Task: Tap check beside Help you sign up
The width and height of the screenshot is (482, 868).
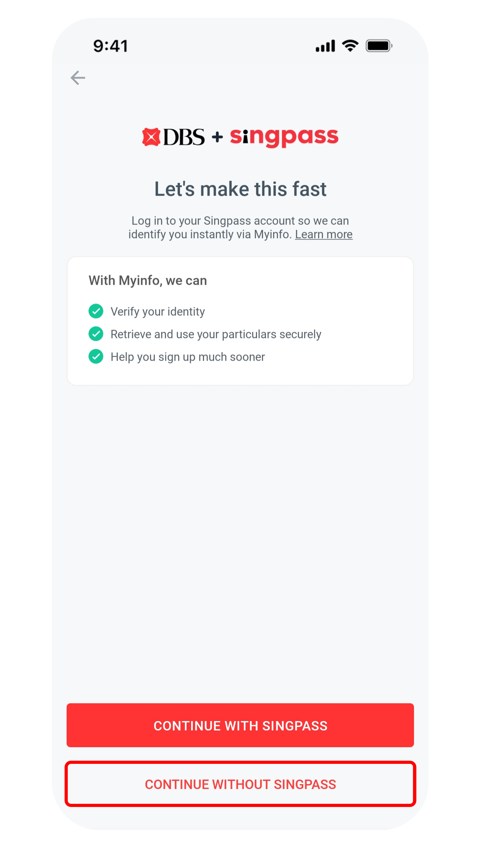Action: click(x=96, y=356)
